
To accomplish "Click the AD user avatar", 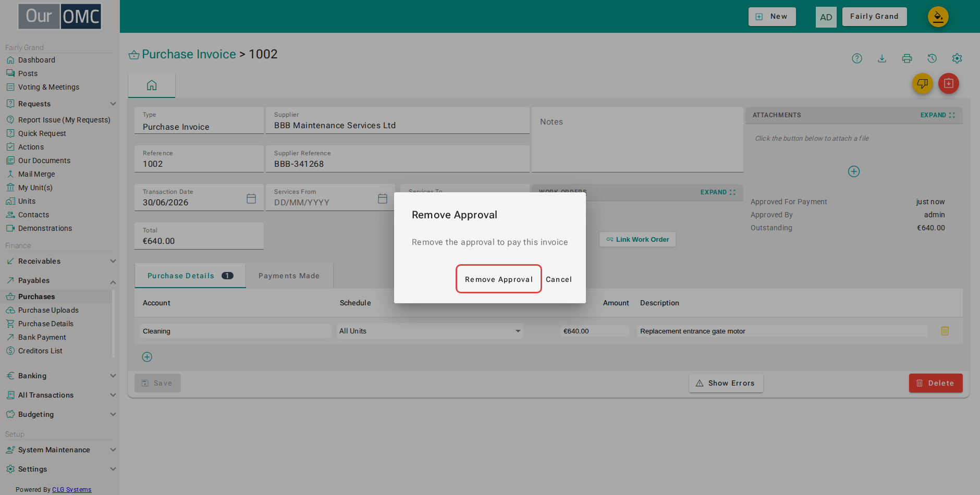I will [826, 17].
